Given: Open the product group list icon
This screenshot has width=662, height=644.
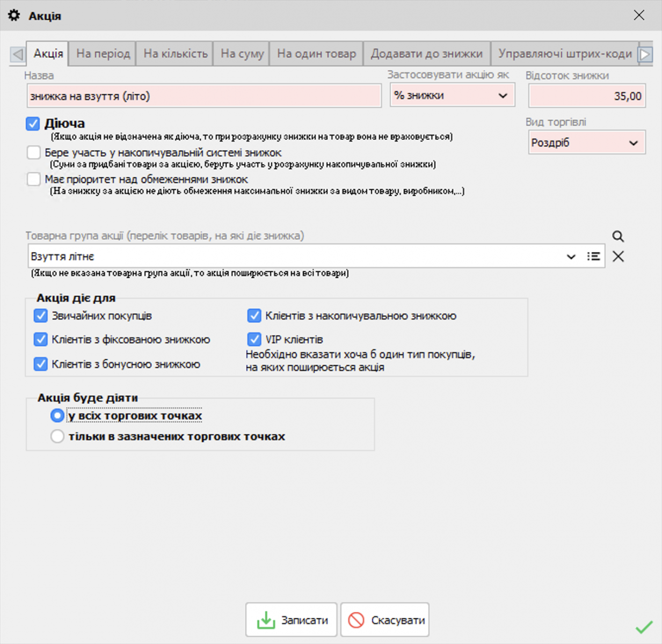Looking at the screenshot, I should tap(593, 257).
